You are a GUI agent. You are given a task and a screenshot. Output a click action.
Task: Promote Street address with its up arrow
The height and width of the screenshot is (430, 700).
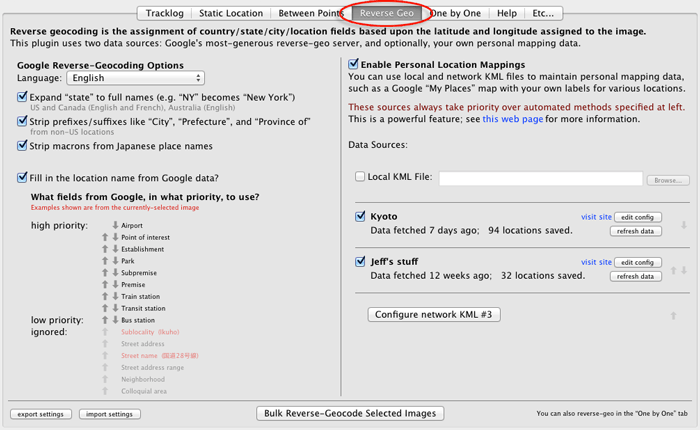[x=105, y=343]
